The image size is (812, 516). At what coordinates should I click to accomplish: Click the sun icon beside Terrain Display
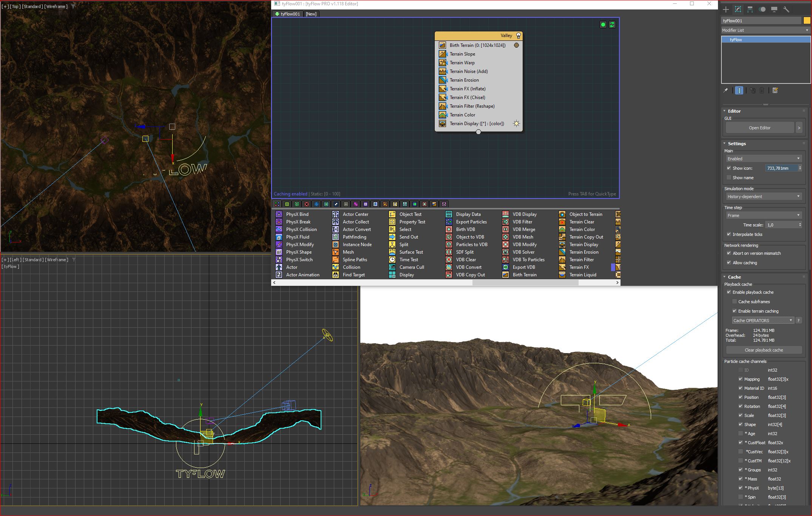(x=516, y=124)
